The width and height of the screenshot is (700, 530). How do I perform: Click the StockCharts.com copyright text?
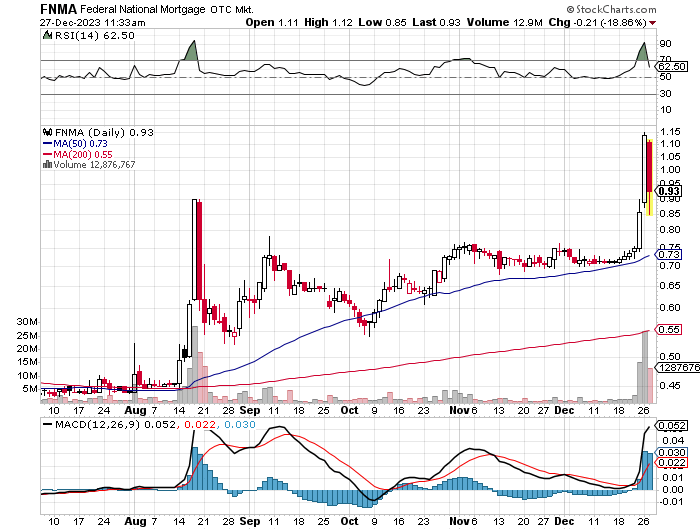(x=611, y=9)
